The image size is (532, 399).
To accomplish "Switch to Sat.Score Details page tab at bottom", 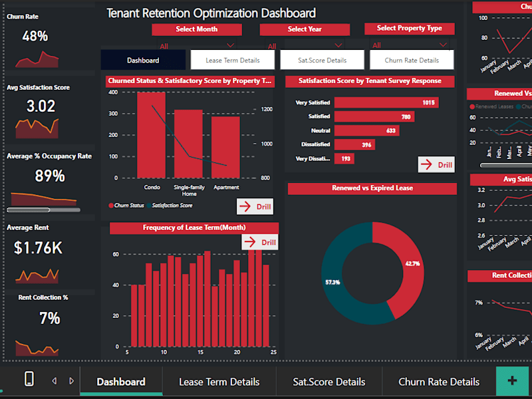I will (329, 382).
